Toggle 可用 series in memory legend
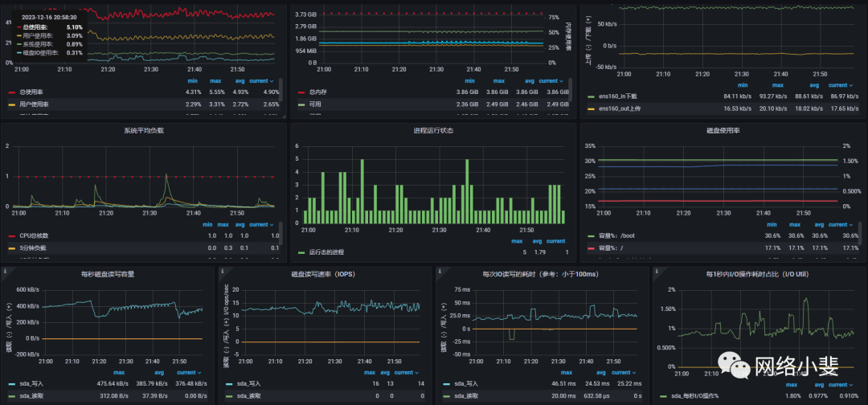The width and height of the screenshot is (868, 405). 315,104
